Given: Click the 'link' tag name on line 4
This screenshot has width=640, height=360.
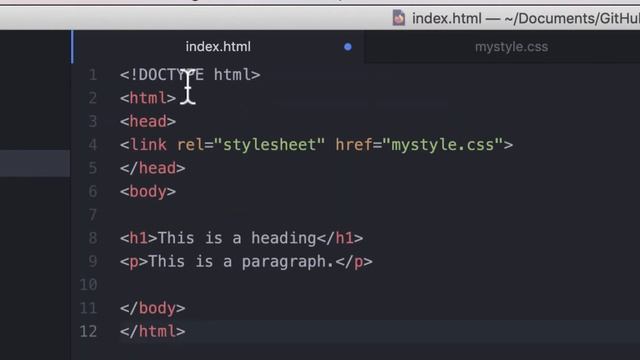Looking at the screenshot, I should (148, 145).
